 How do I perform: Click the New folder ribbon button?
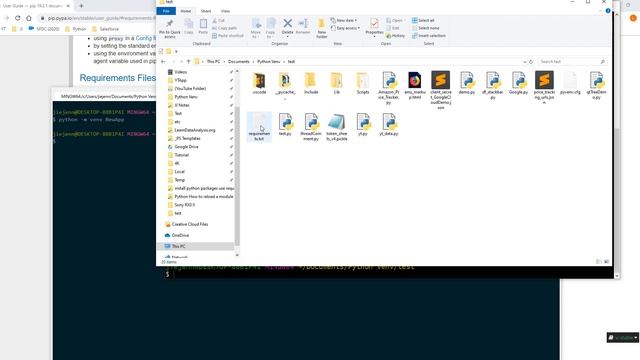click(322, 29)
